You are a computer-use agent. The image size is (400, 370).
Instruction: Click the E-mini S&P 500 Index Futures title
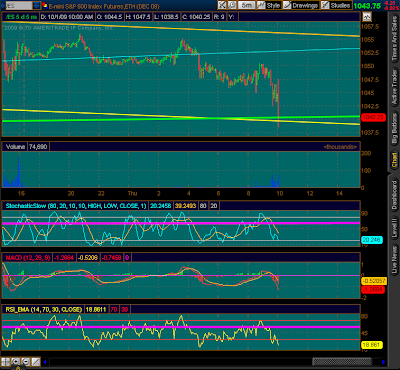104,6
